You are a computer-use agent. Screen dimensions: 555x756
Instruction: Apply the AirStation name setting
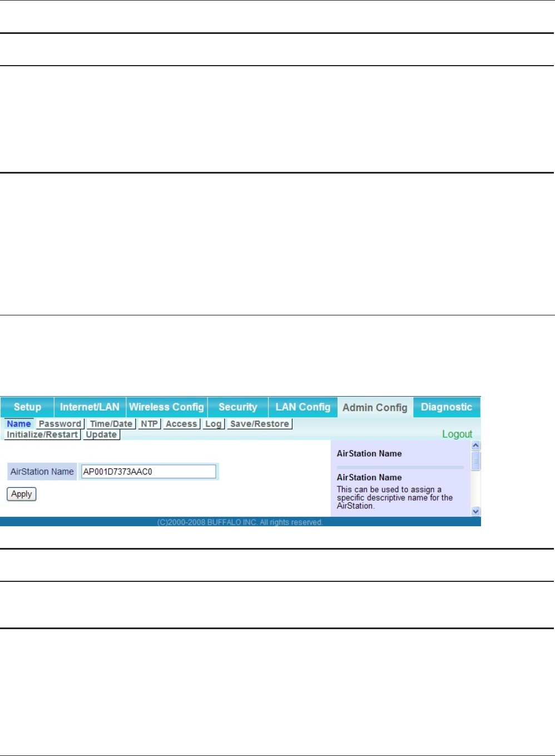(22, 494)
